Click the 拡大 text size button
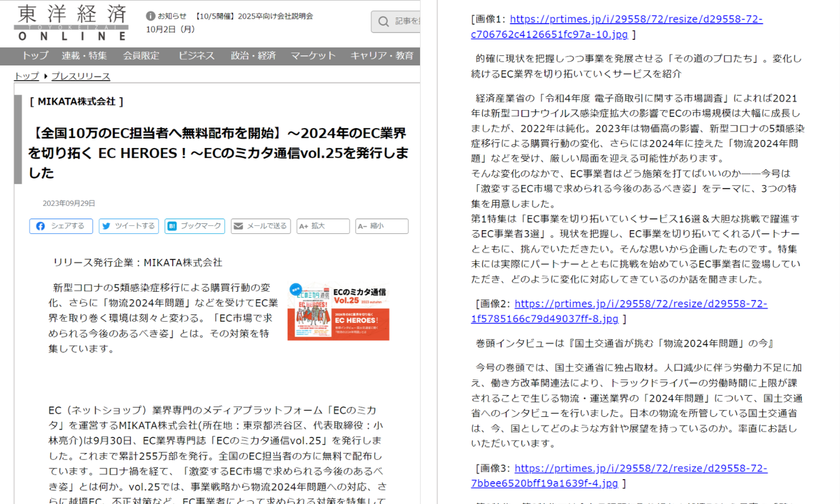This screenshot has width=840, height=504. tap(323, 226)
